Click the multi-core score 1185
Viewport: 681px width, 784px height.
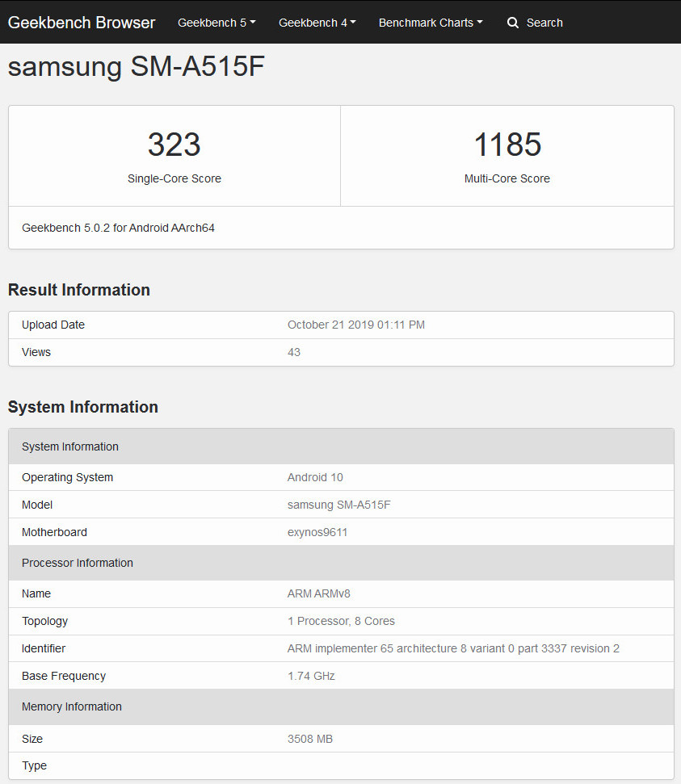point(507,145)
